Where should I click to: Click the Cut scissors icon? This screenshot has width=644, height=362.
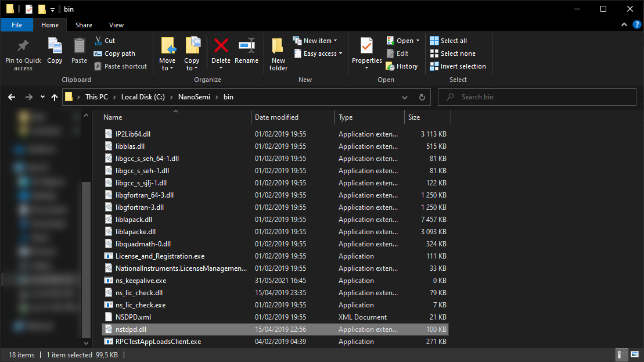[98, 41]
